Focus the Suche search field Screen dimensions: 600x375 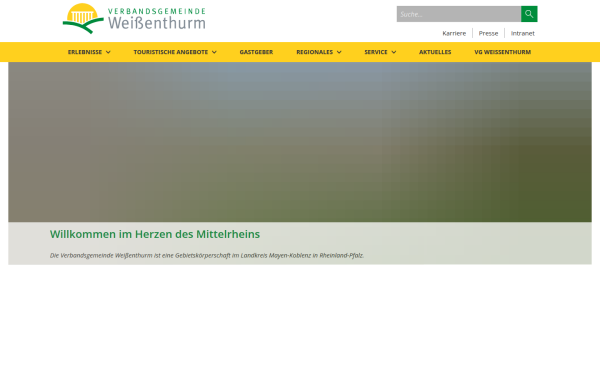click(458, 14)
